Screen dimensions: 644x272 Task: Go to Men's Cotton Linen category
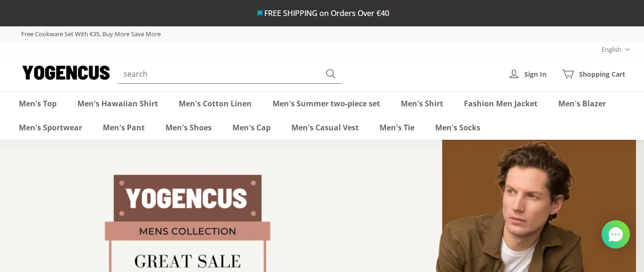tap(215, 104)
